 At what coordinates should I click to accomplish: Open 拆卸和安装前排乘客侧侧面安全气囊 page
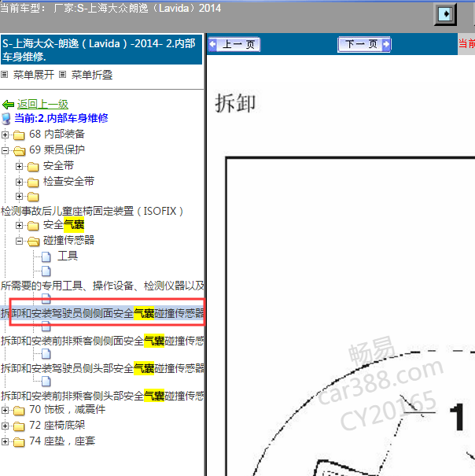coord(102,341)
